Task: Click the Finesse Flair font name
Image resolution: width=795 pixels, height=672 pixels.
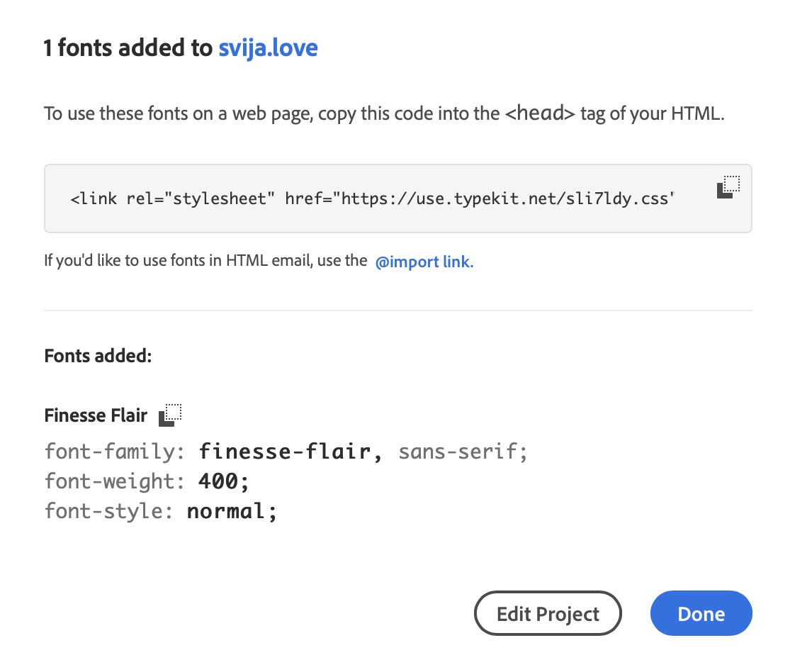Action: coord(96,415)
